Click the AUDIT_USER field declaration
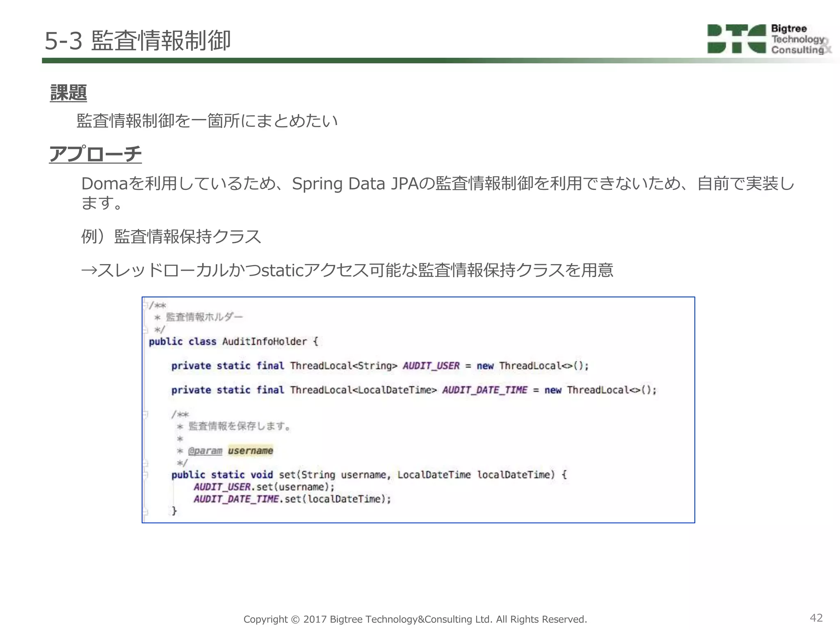Image resolution: width=840 pixels, height=630 pixels. point(380,365)
